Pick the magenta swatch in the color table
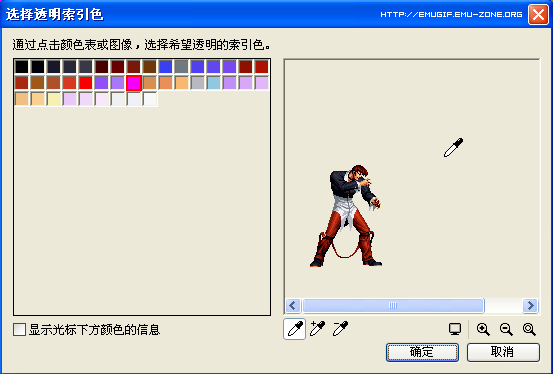Viewport: 553px width, 374px height. (x=134, y=83)
